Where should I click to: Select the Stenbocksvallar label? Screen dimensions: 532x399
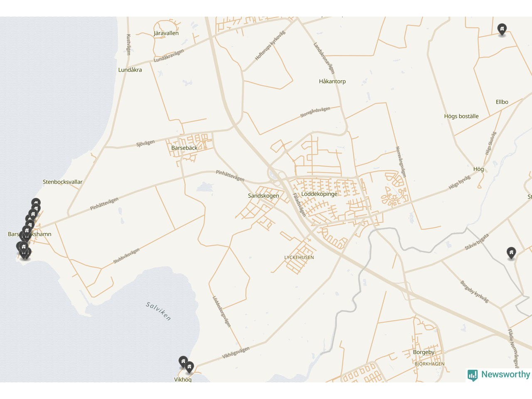63,182
